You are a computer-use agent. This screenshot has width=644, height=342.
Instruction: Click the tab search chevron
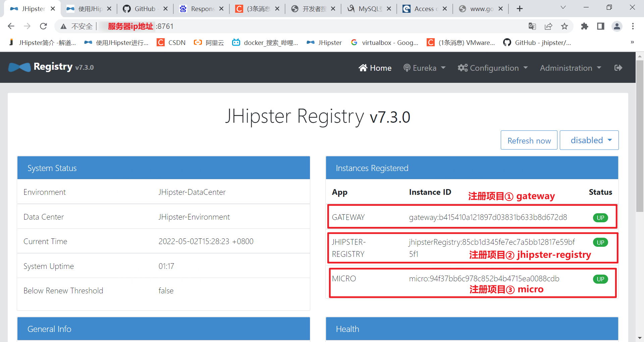click(563, 7)
